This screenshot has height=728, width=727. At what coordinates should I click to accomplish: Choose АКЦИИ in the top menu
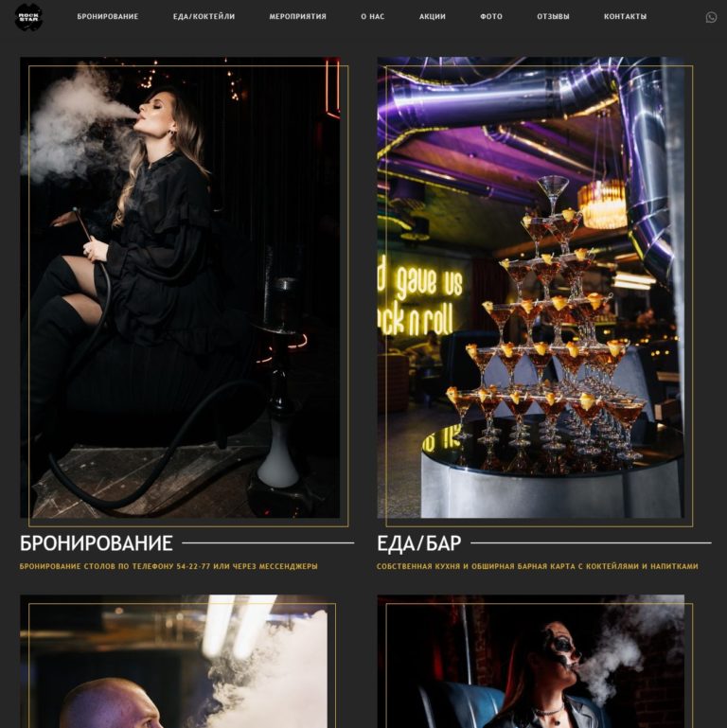pyautogui.click(x=433, y=16)
